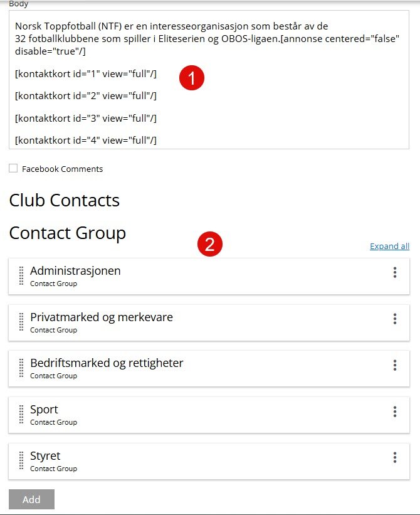The image size is (420, 515).
Task: Click the Sport group drag handle
Action: click(21, 415)
